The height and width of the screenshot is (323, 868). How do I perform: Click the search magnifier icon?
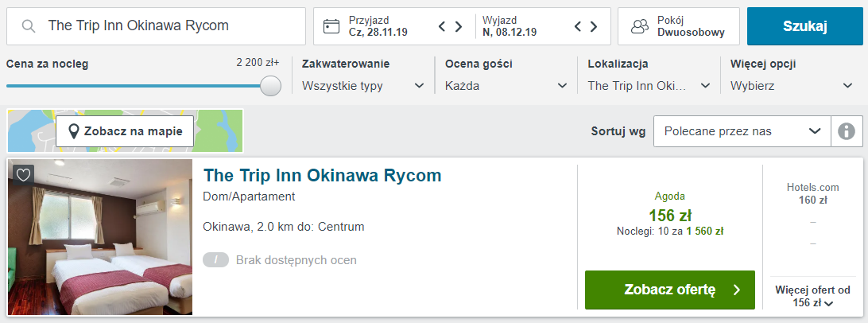coord(29,26)
